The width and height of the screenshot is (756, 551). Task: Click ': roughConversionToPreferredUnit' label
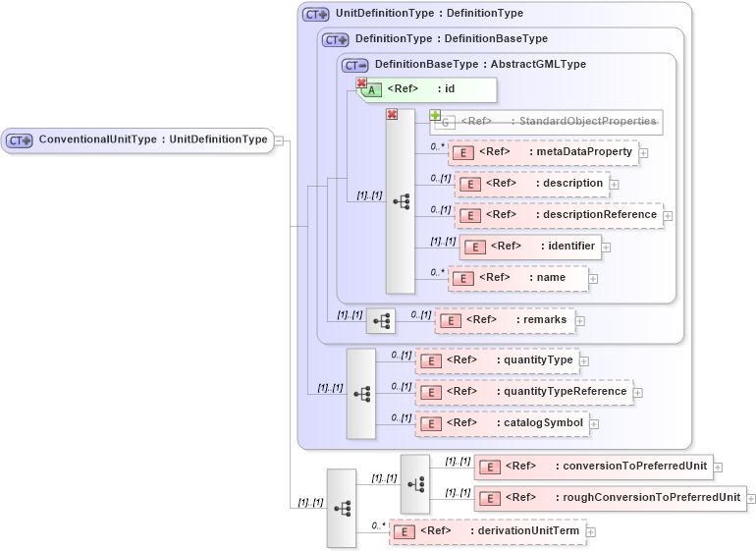pos(648,497)
